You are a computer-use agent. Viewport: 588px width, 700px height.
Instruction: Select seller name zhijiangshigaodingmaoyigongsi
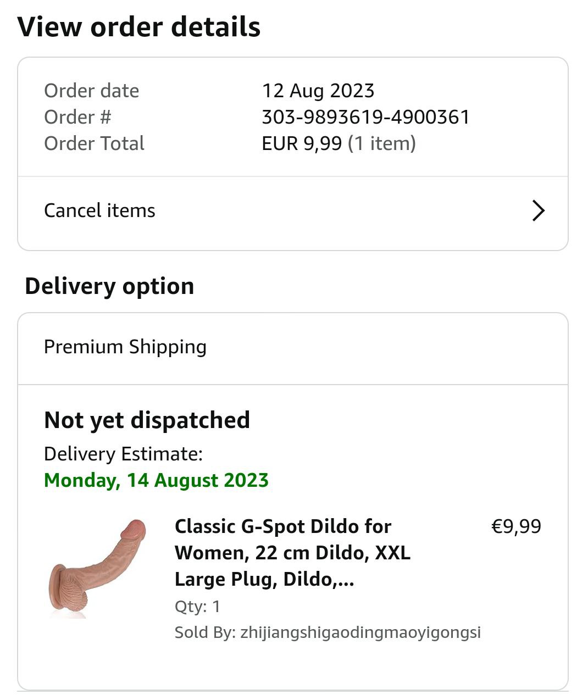click(360, 632)
